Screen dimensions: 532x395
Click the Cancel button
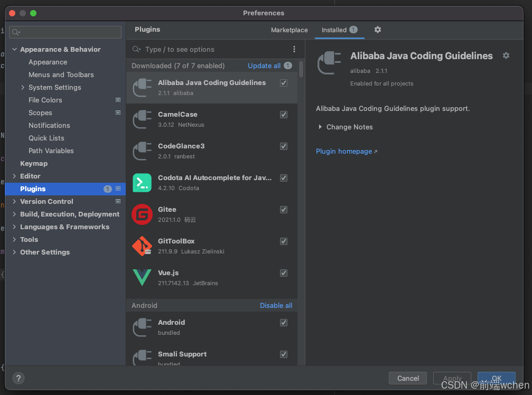coord(408,378)
